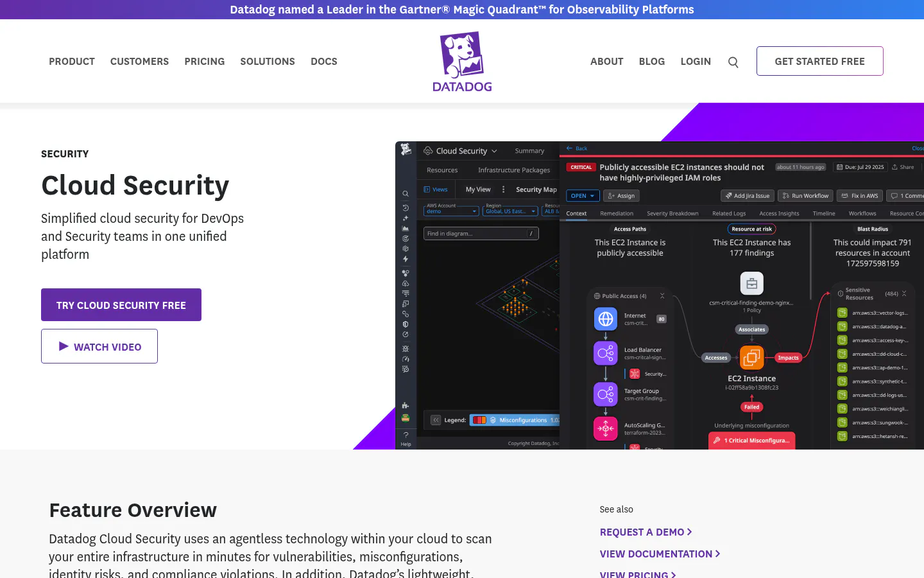Click the orange EC2 Instance icon
Screen dimensions: 924x578
tap(752, 357)
